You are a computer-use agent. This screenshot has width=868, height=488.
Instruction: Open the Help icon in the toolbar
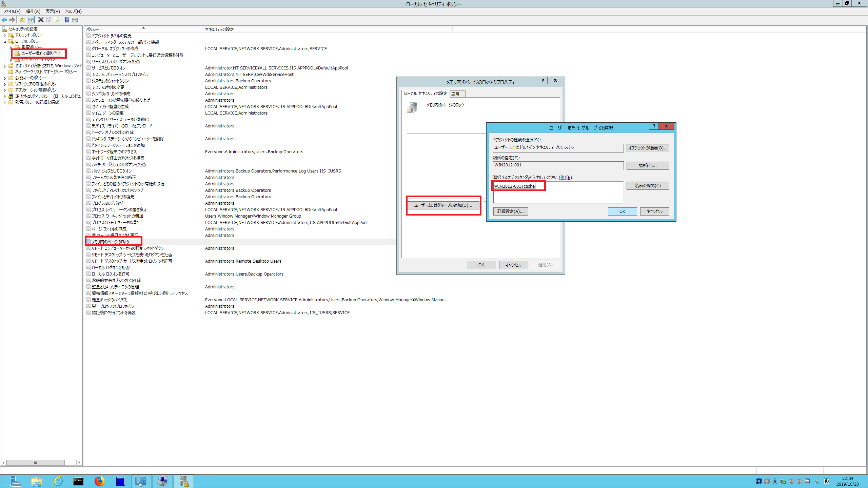[x=67, y=20]
